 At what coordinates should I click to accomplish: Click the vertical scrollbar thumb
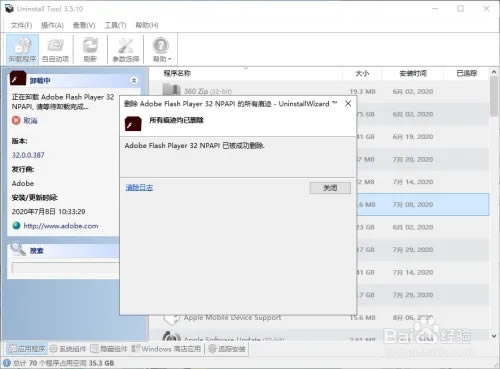(494, 96)
